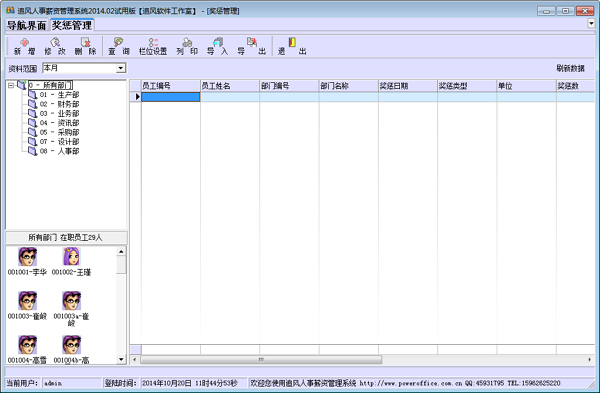Click the 所有部门 在职员工29人 header button

click(66, 237)
